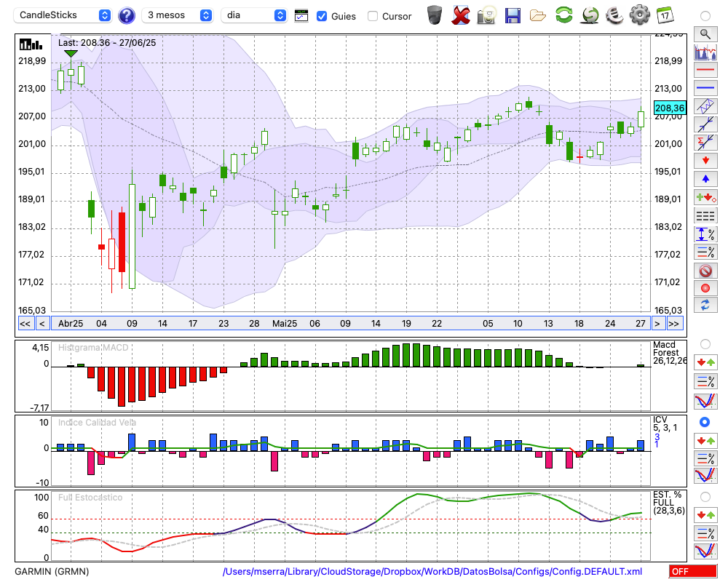
Task: Click oscillator curve icon beside MACD panel
Action: pos(705,401)
